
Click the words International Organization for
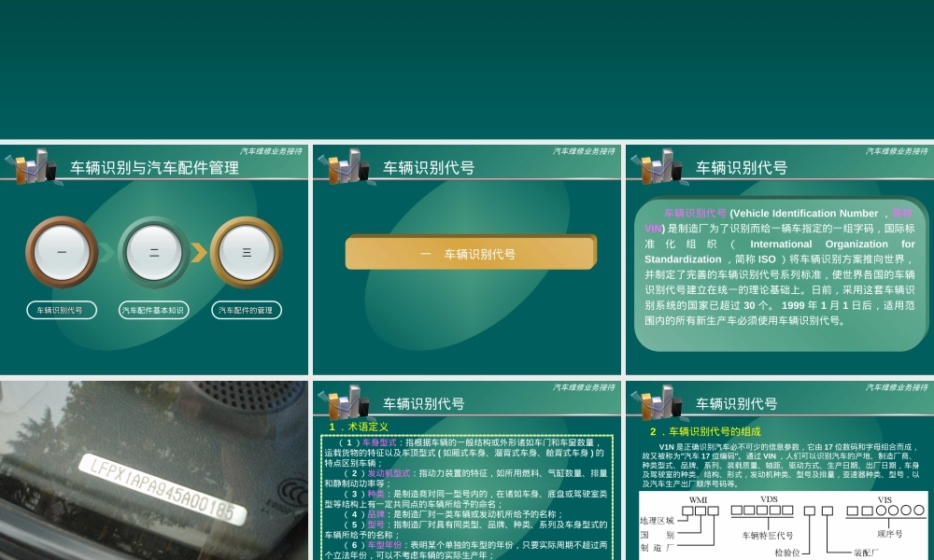(x=832, y=244)
